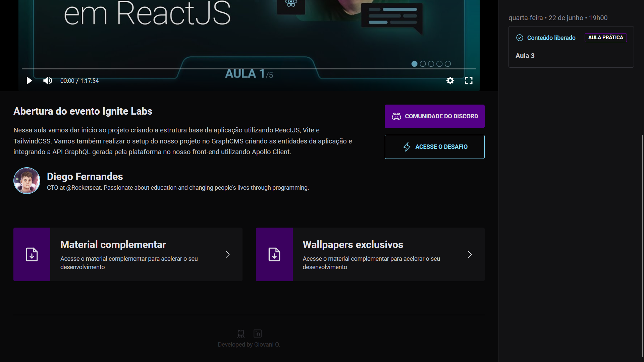Open the Aula 3 lesson card

pos(571,47)
